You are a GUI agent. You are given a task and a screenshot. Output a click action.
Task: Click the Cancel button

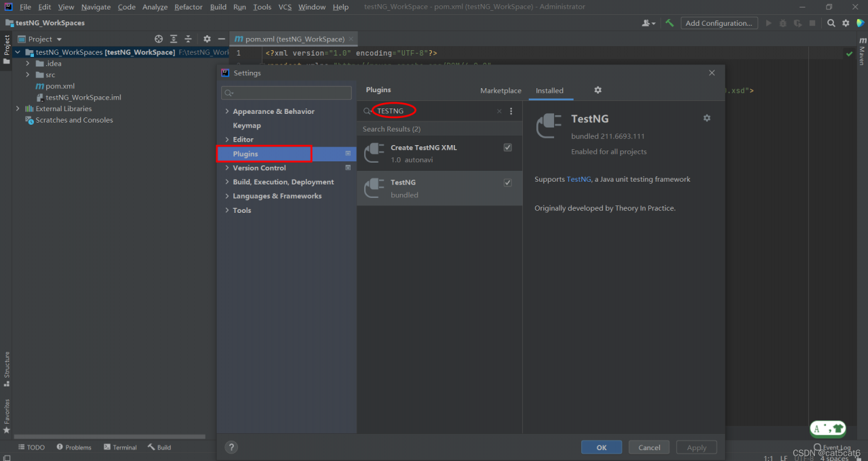(x=649, y=447)
